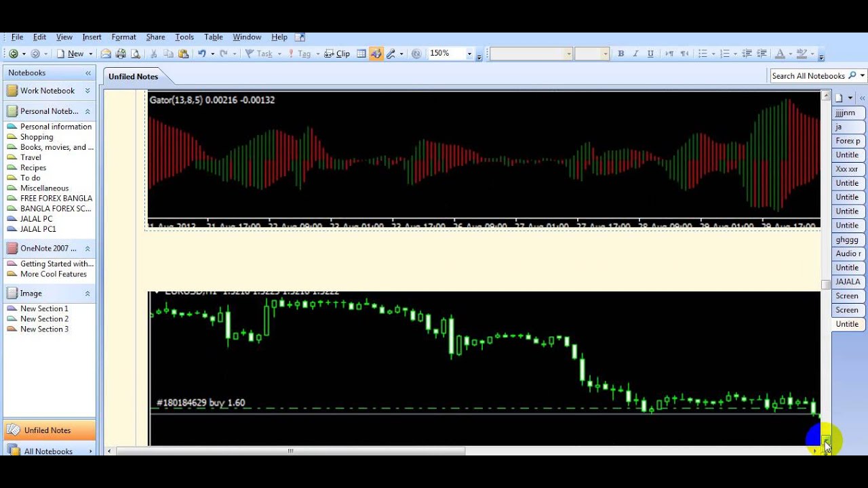Toggle the Full Page View icon
This screenshot has width=868, height=488.
click(376, 54)
